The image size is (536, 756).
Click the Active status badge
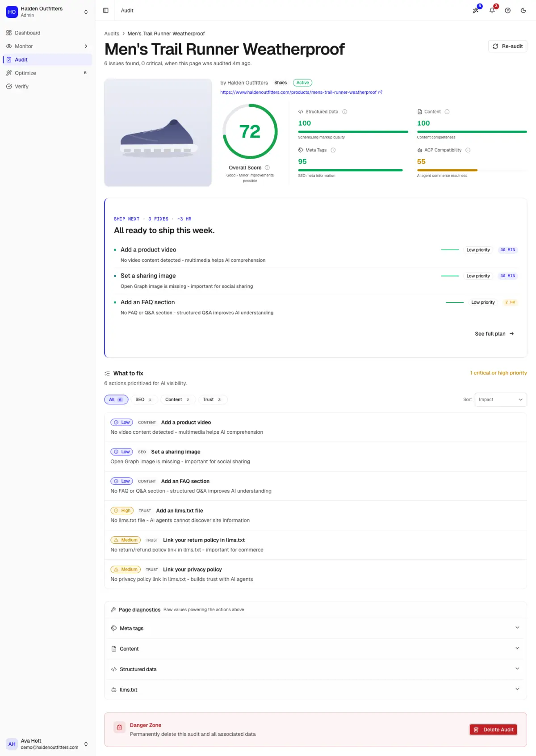(302, 83)
